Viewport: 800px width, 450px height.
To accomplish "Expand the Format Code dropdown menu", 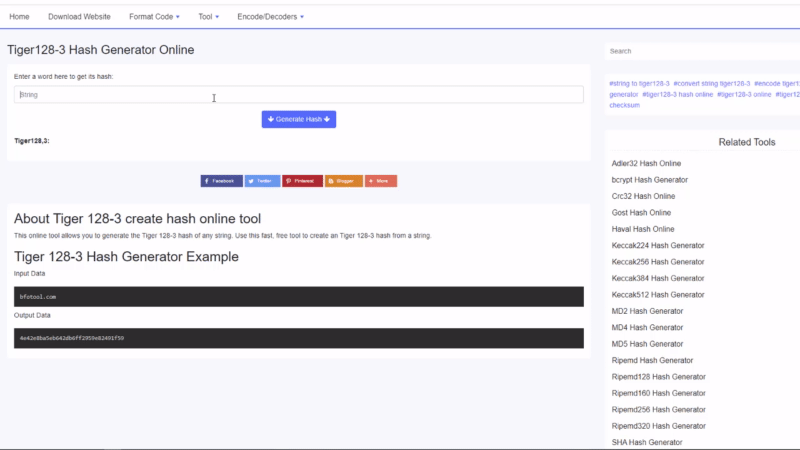I will pyautogui.click(x=154, y=17).
